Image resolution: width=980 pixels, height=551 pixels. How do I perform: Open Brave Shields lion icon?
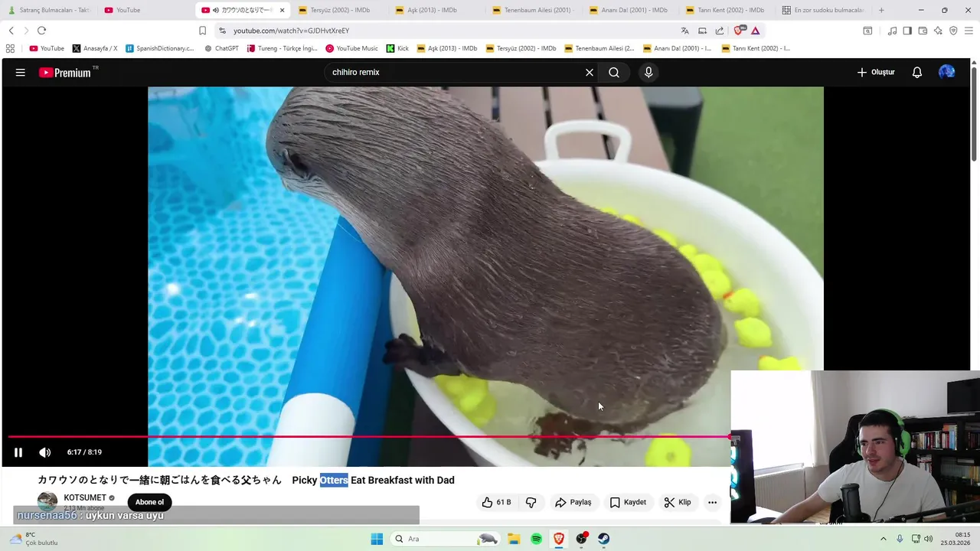click(739, 31)
